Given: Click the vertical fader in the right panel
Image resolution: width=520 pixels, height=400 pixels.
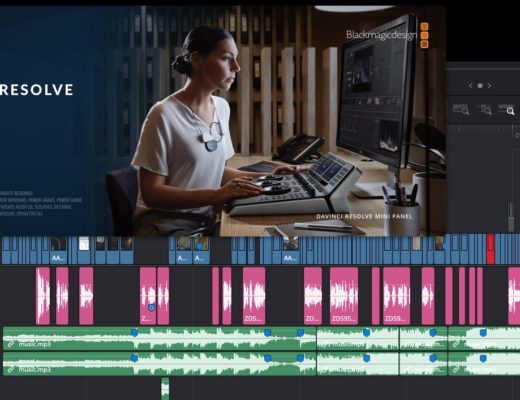Looking at the screenshot, I should pyautogui.click(x=511, y=217).
